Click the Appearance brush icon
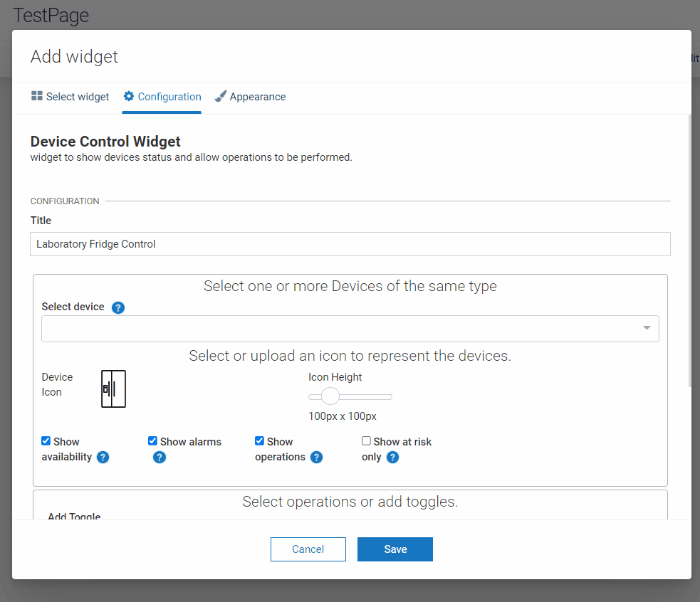This screenshot has width=700, height=602. (x=221, y=96)
